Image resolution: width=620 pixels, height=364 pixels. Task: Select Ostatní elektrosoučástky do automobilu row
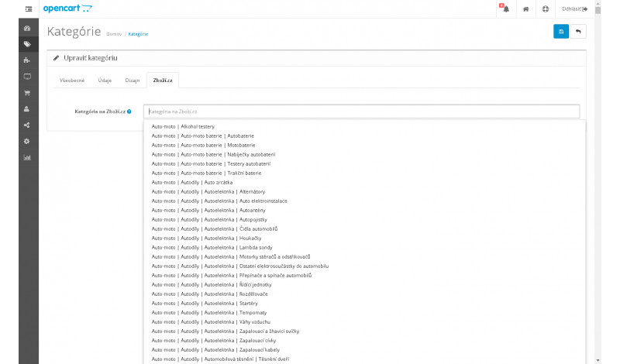(364, 266)
